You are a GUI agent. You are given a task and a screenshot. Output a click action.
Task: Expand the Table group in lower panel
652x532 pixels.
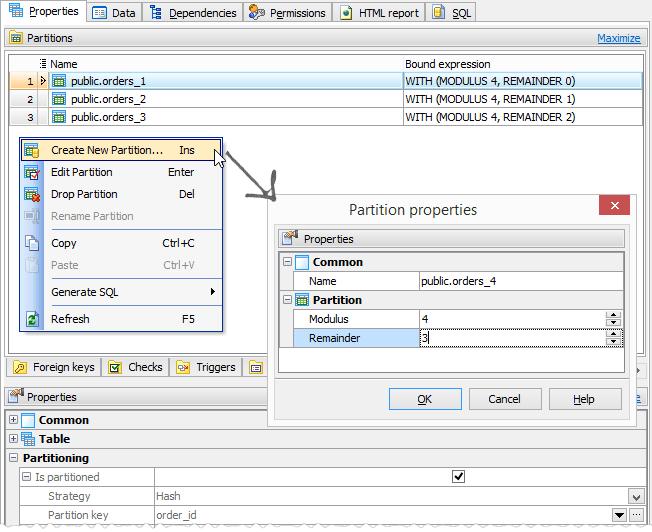click(x=13, y=438)
